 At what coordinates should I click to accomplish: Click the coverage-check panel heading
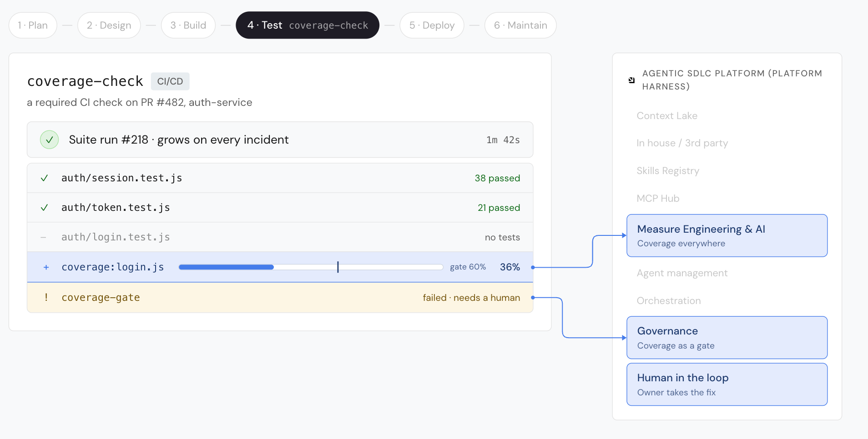(x=85, y=81)
